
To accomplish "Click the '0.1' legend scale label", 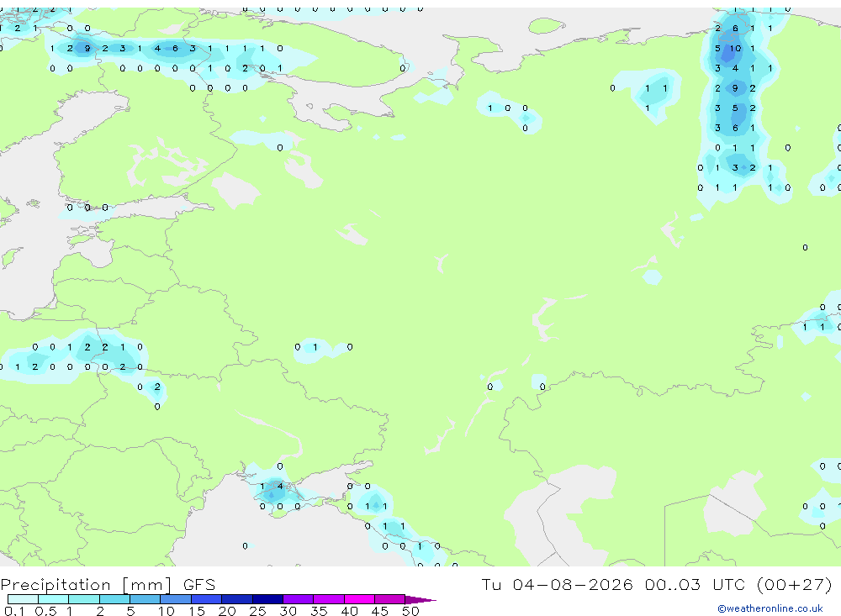I will [x=14, y=611].
